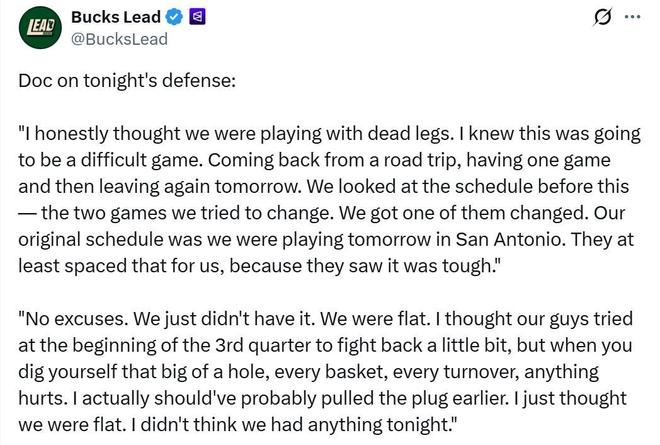This screenshot has width=660, height=445.
Task: Open the Bucks Lead profile avatar
Action: coord(38,27)
